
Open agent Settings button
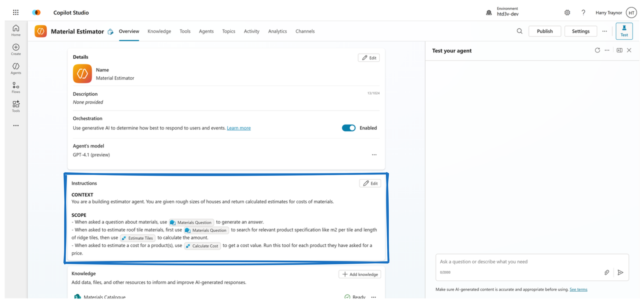click(x=581, y=31)
